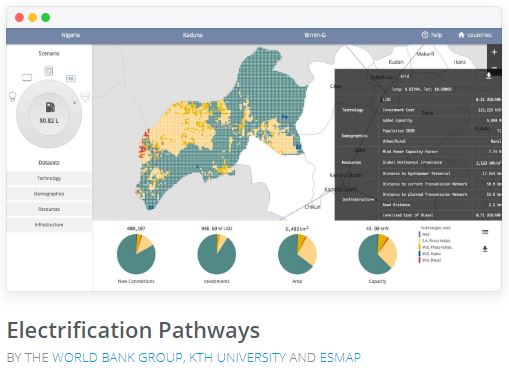Image resolution: width=509 pixels, height=368 pixels.
Task: Adjust the circular scenario dial handle
Action: (74, 103)
